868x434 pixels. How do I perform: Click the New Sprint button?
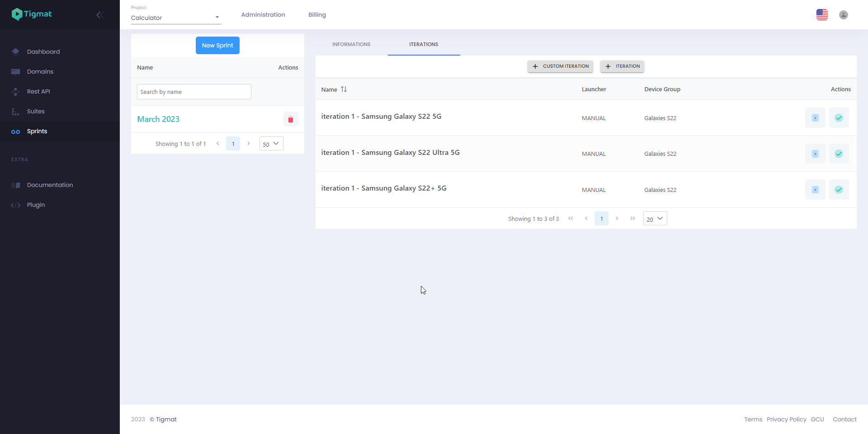pyautogui.click(x=217, y=45)
